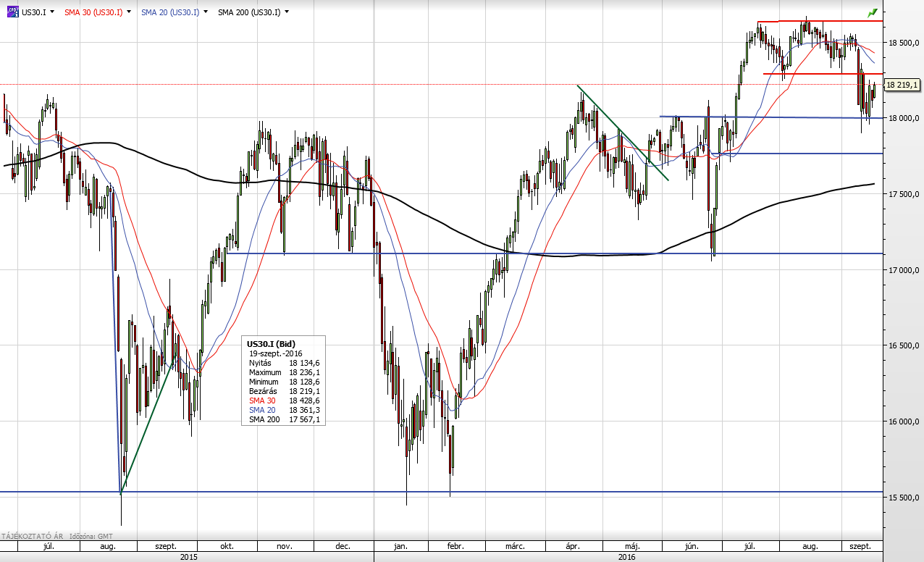
Task: Click the 17 000,0 price axis label
Action: 904,270
